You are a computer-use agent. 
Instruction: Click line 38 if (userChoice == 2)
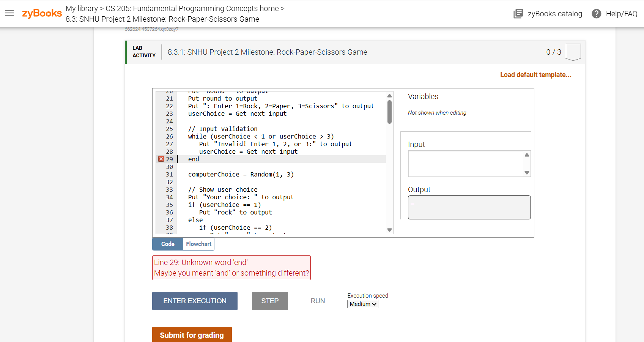(x=235, y=227)
